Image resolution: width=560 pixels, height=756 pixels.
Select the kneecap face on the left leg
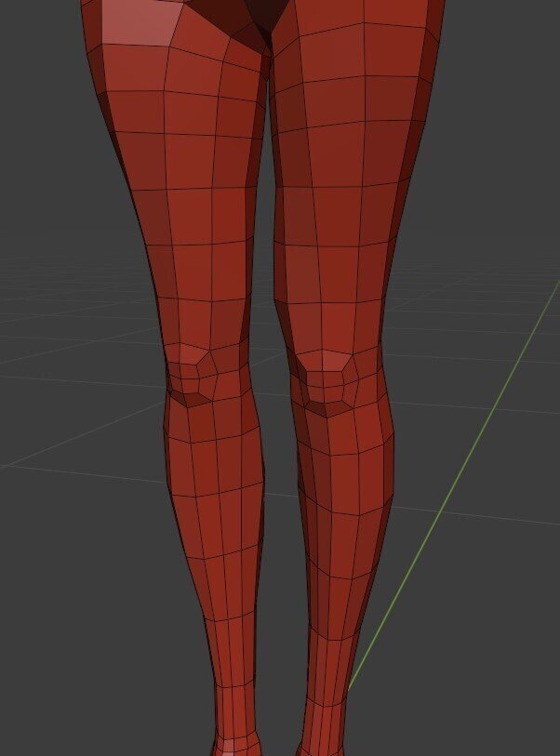(x=193, y=354)
